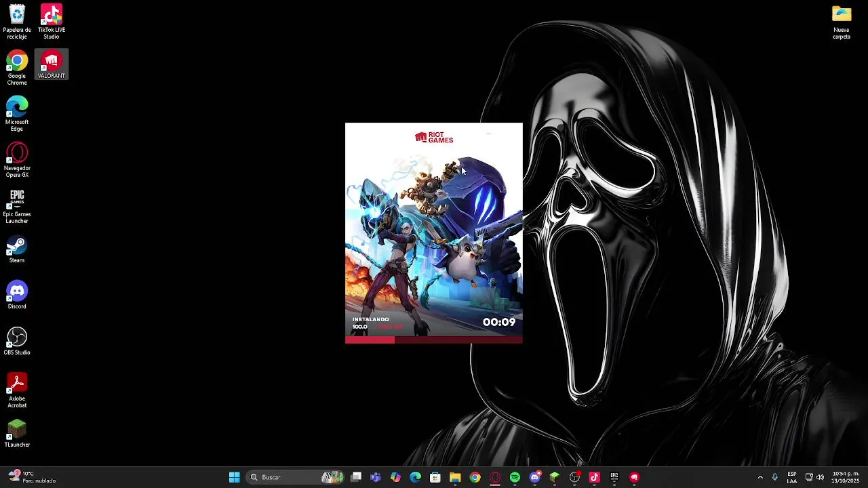Viewport: 868px width, 488px height.
Task: Expand the hidden system tray icons
Action: tap(760, 477)
